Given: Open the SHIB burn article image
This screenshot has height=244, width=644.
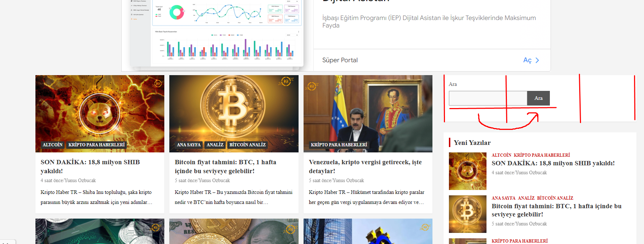Looking at the screenshot, I should [x=100, y=114].
